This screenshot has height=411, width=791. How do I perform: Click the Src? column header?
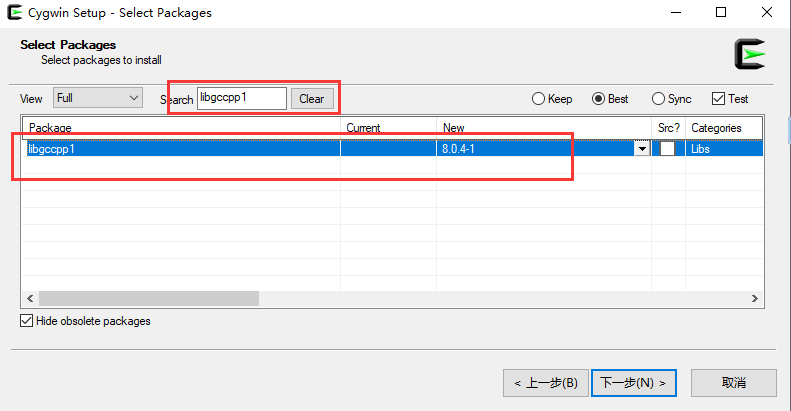(x=668, y=128)
